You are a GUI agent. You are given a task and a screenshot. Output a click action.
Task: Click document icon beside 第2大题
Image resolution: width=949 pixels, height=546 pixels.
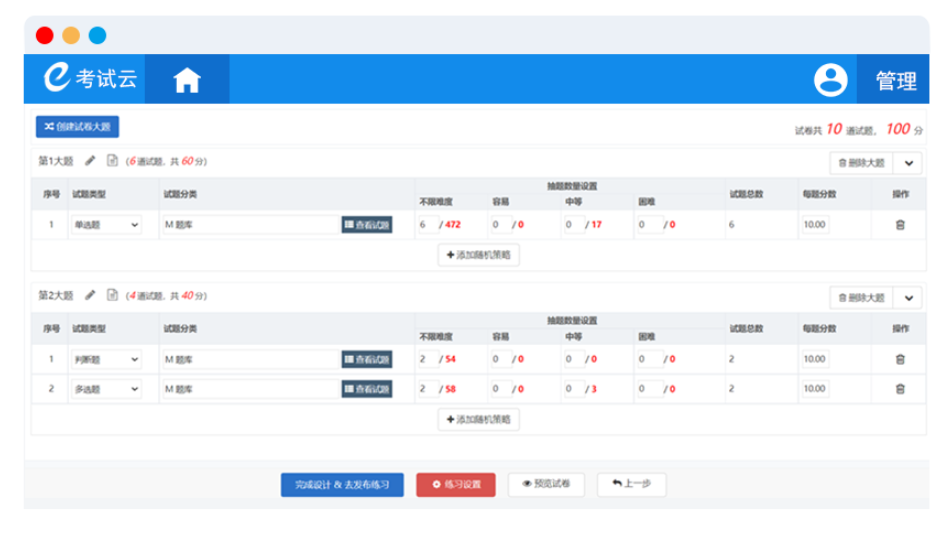click(112, 295)
